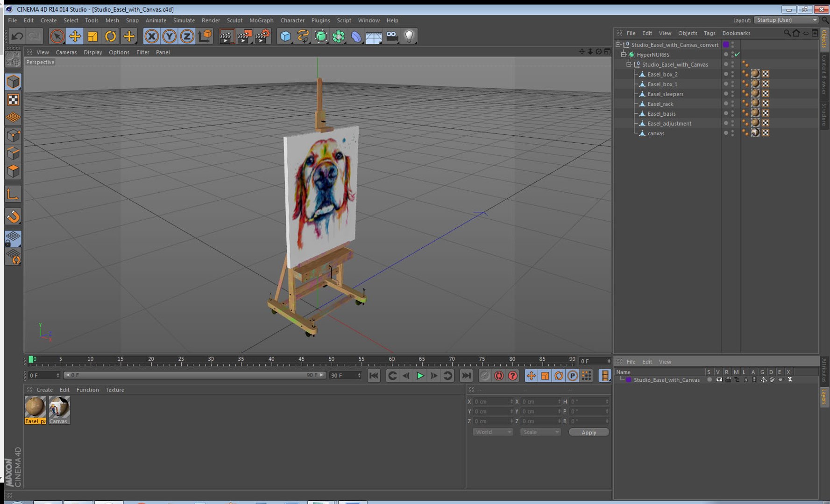Viewport: 830px width, 504px height.
Task: Toggle Snap magnet icon
Action: (13, 216)
